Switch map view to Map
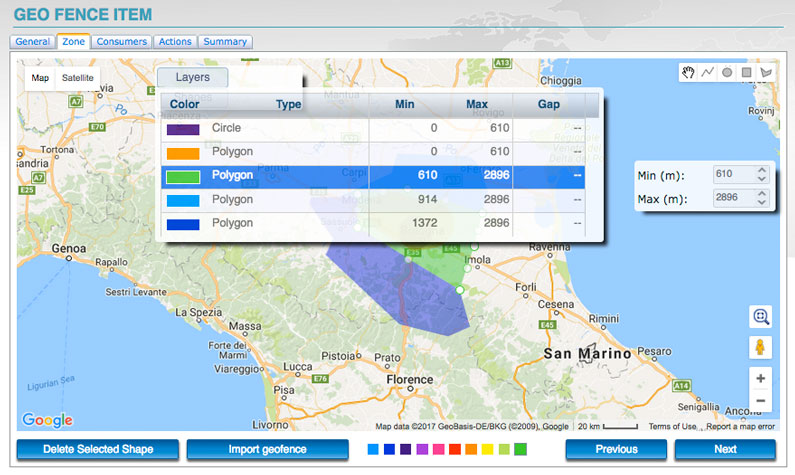The width and height of the screenshot is (795, 475). coord(40,78)
